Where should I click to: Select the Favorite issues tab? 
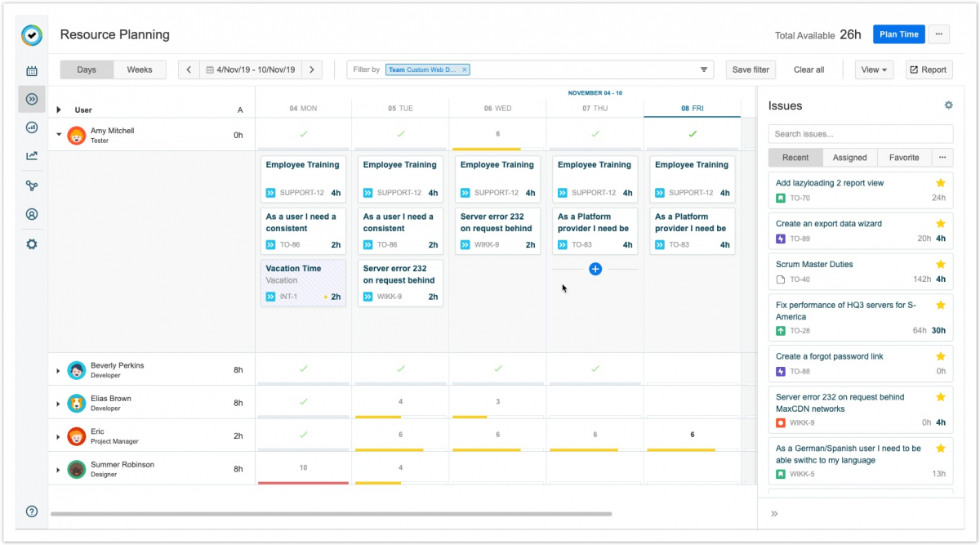point(904,158)
